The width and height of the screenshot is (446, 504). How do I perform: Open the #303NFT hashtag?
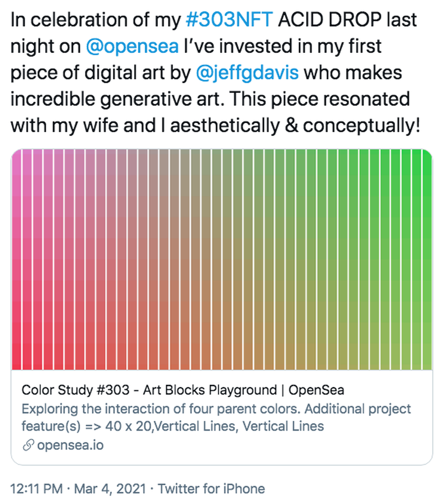point(229,20)
